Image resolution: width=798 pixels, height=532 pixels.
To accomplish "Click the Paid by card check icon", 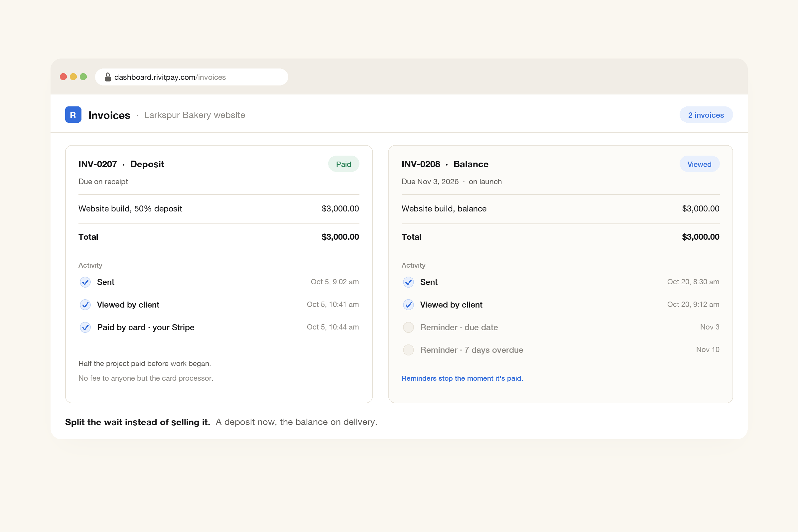I will pos(85,328).
